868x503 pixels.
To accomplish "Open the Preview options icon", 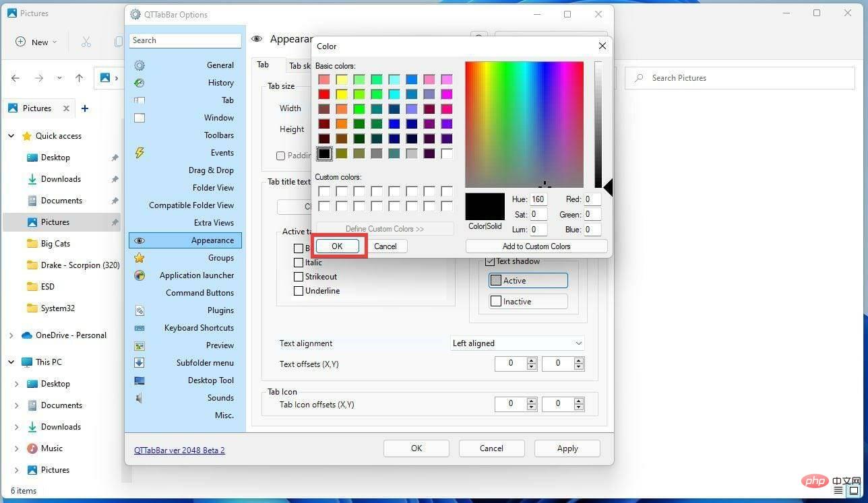I will point(139,345).
